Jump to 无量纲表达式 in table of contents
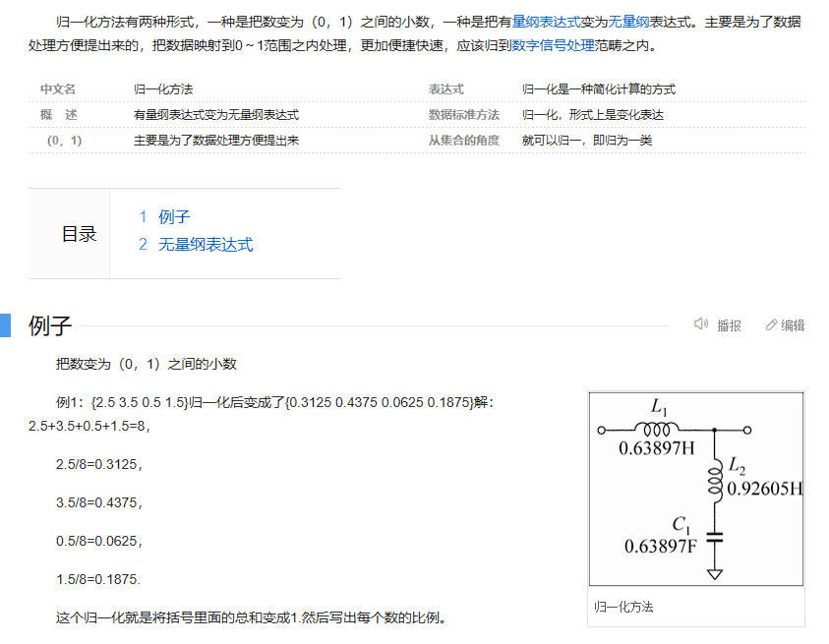Viewport: 829px width, 644px height. [x=206, y=245]
